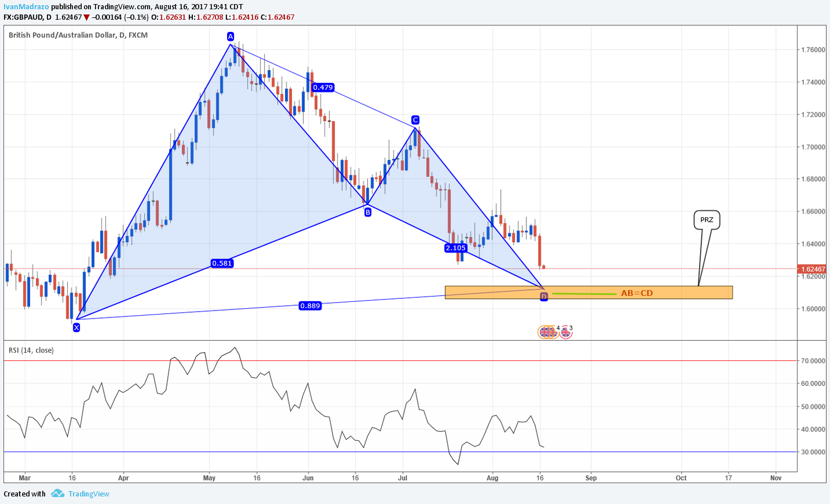
Task: Click the Jun label on the time axis
Action: 308,478
